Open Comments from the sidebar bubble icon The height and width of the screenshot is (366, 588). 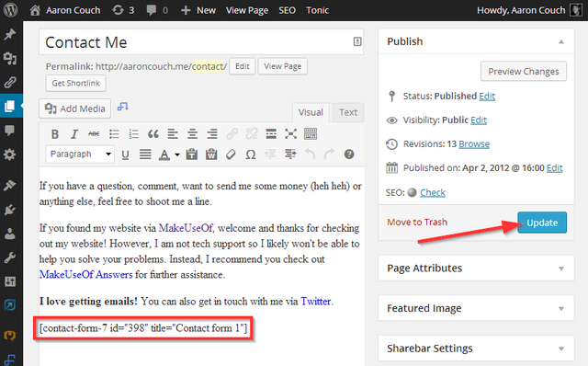click(10, 131)
